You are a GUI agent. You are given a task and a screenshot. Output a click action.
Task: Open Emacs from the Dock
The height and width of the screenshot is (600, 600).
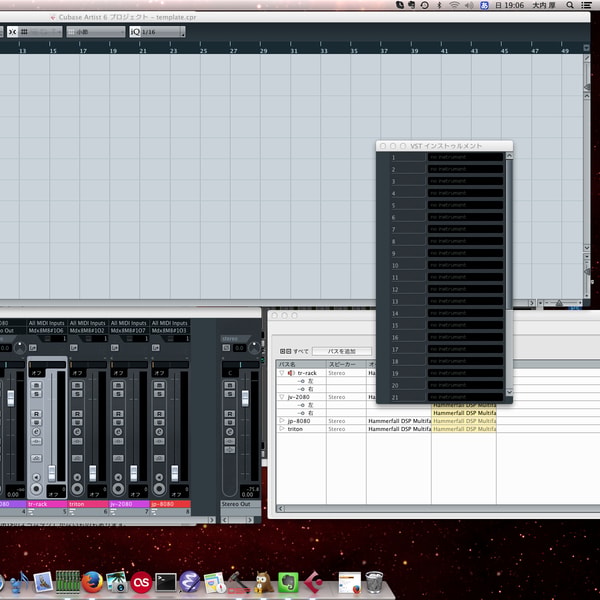(190, 582)
